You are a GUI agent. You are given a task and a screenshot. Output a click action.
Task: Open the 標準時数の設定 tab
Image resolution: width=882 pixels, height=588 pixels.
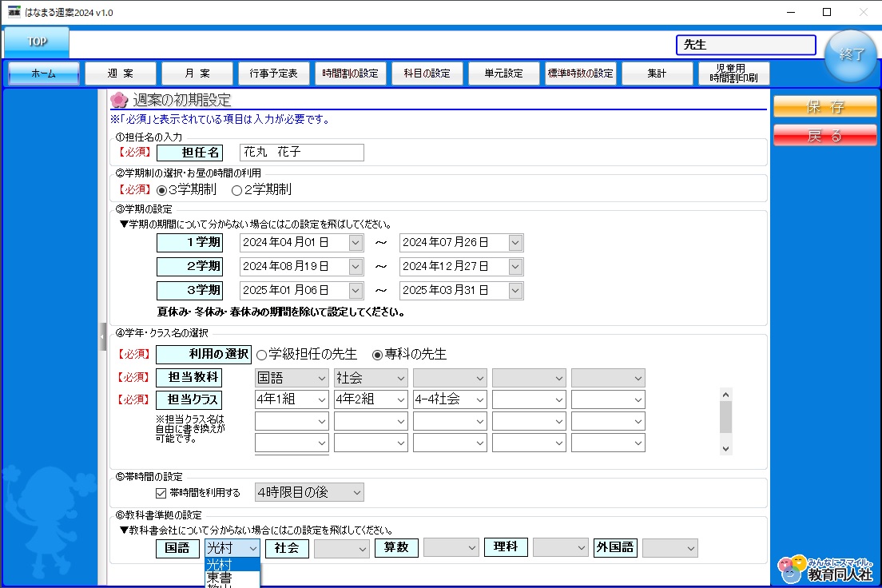(x=581, y=73)
